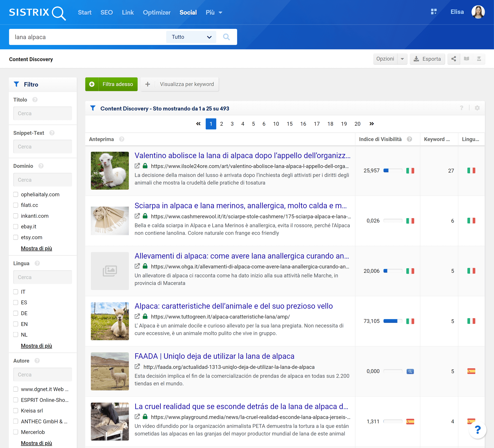The height and width of the screenshot is (448, 494).
Task: Click the Esporta button
Action: point(427,59)
